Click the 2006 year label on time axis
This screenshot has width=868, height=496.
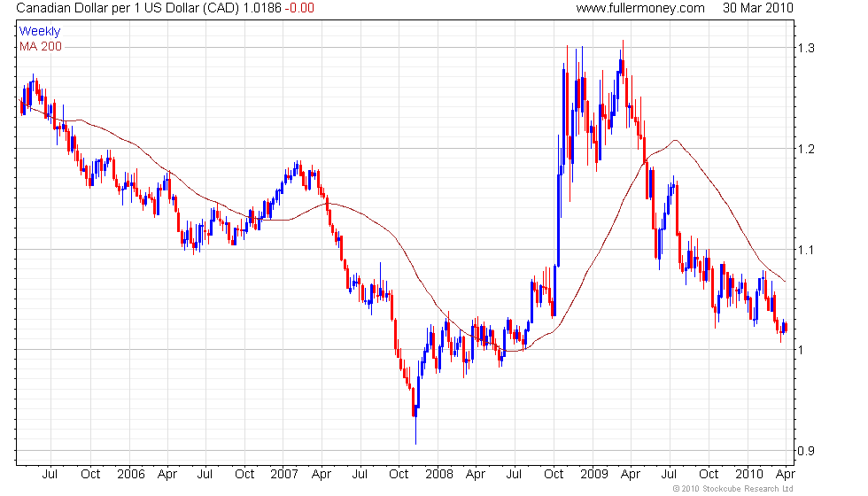point(131,475)
